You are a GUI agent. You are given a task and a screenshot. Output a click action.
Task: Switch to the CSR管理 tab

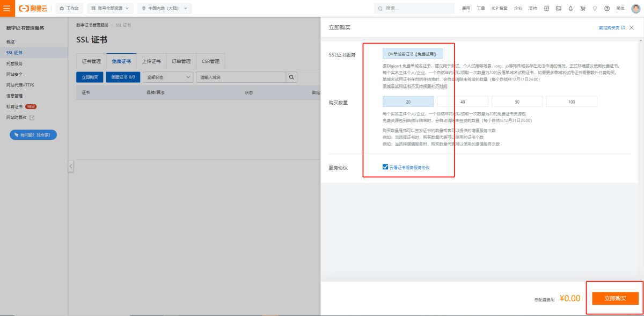(x=210, y=61)
